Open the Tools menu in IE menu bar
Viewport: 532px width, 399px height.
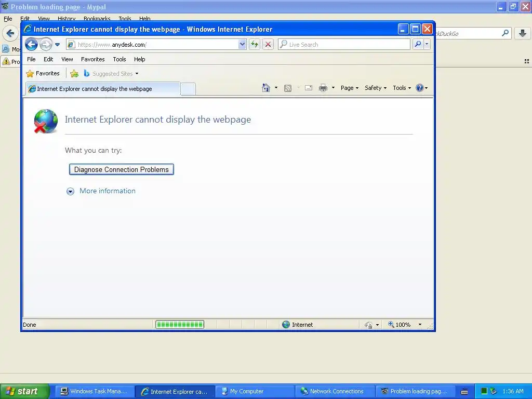tap(119, 59)
